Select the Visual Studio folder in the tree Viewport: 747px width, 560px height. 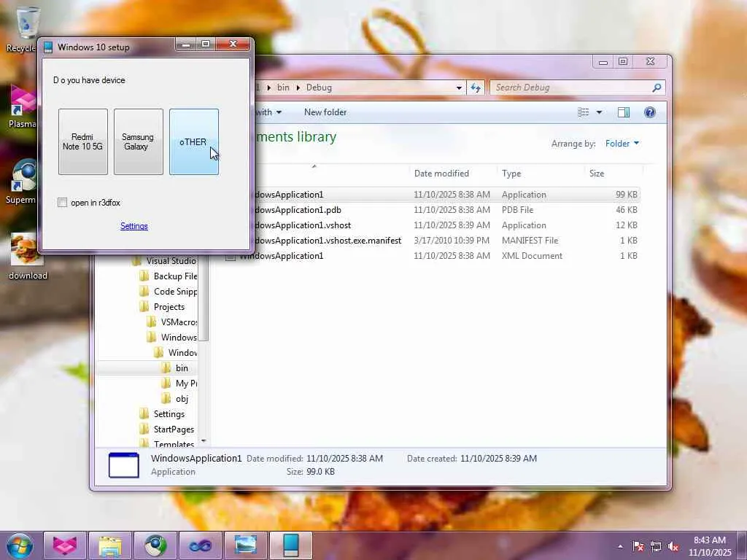click(165, 261)
